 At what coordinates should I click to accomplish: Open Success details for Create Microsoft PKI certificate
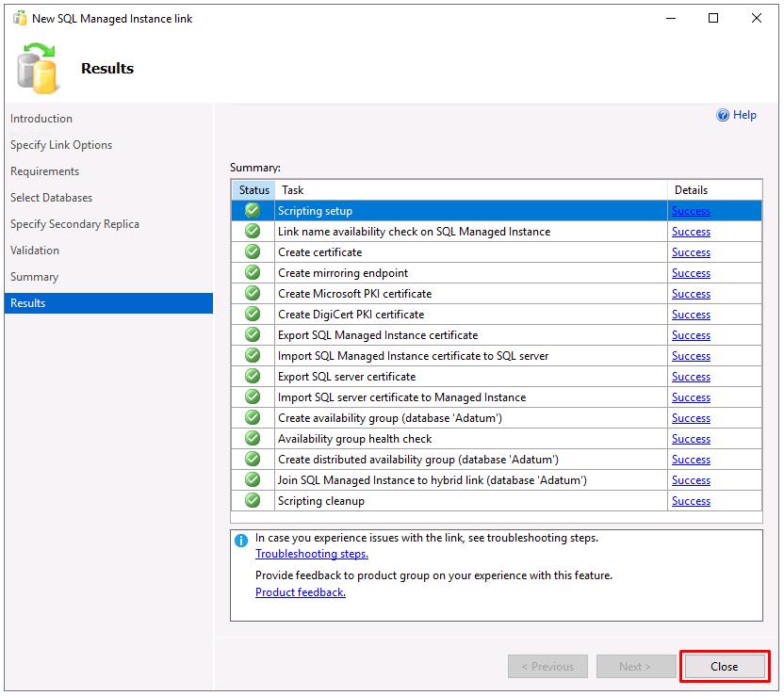691,294
